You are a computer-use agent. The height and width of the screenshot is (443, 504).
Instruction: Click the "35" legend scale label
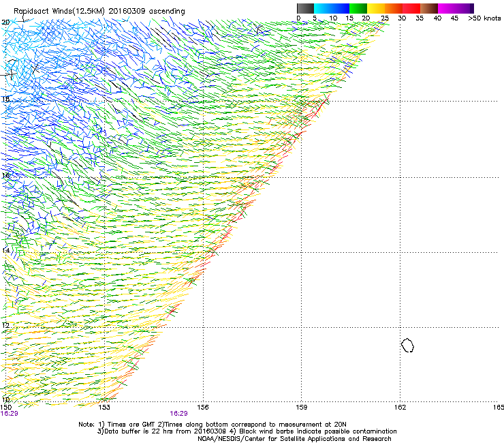(x=420, y=18)
